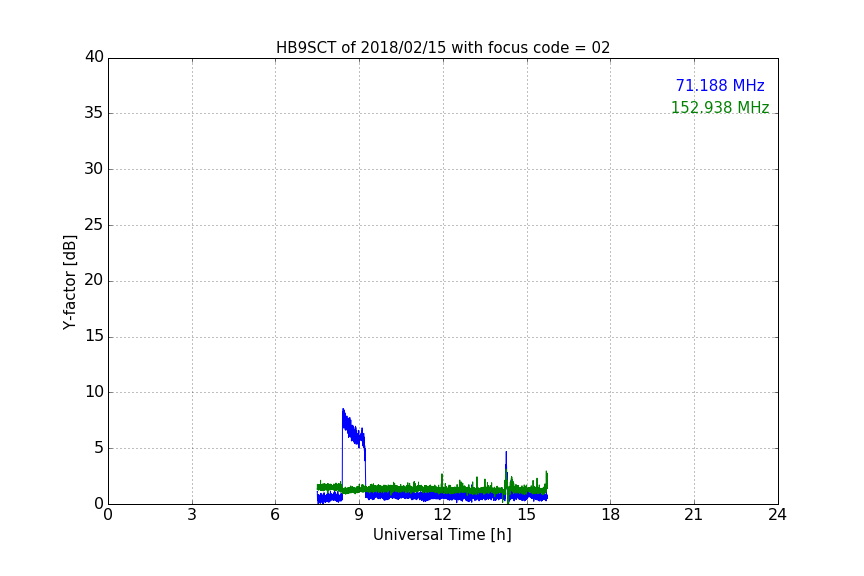This screenshot has height=576, width=864.
Task: Click y-axis tick label 25
Action: coord(94,225)
